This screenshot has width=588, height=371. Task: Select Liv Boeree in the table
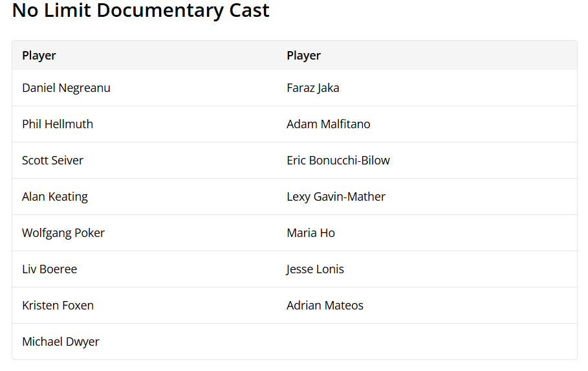49,269
